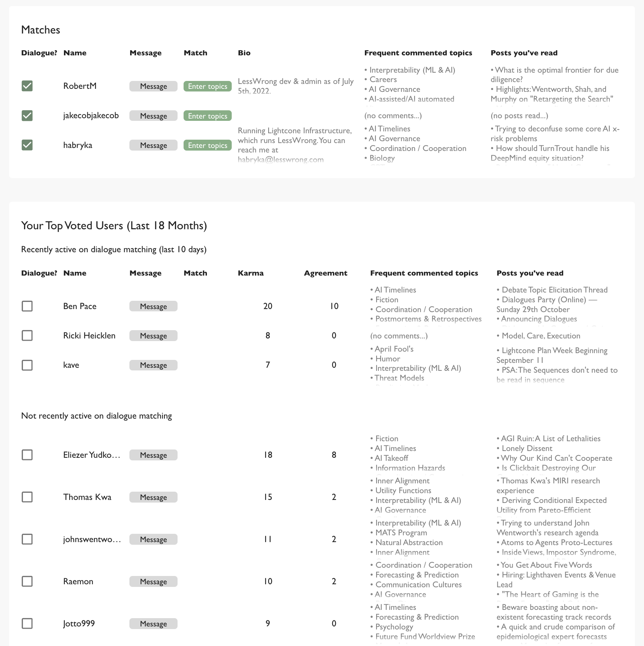This screenshot has height=646, width=644.
Task: Message Raemon
Action: (153, 581)
